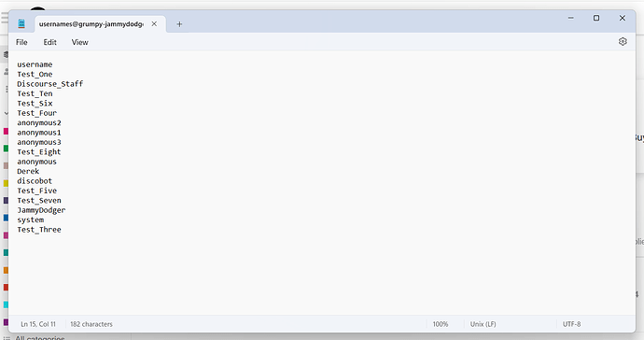Viewport: 644px width, 340px height.
Task: Click the 'Test_Six' line
Action: click(x=35, y=104)
